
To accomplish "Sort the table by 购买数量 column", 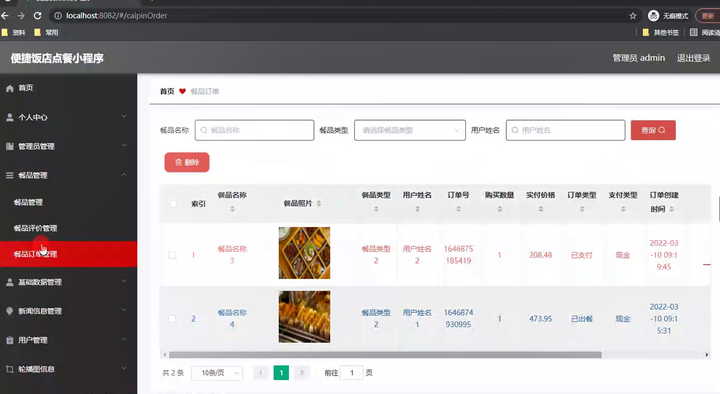I will [500, 209].
